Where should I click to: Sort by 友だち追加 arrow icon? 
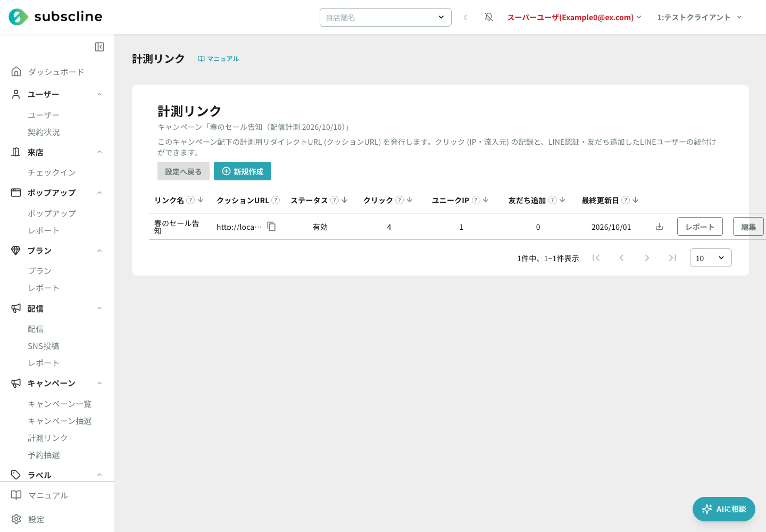pos(562,200)
